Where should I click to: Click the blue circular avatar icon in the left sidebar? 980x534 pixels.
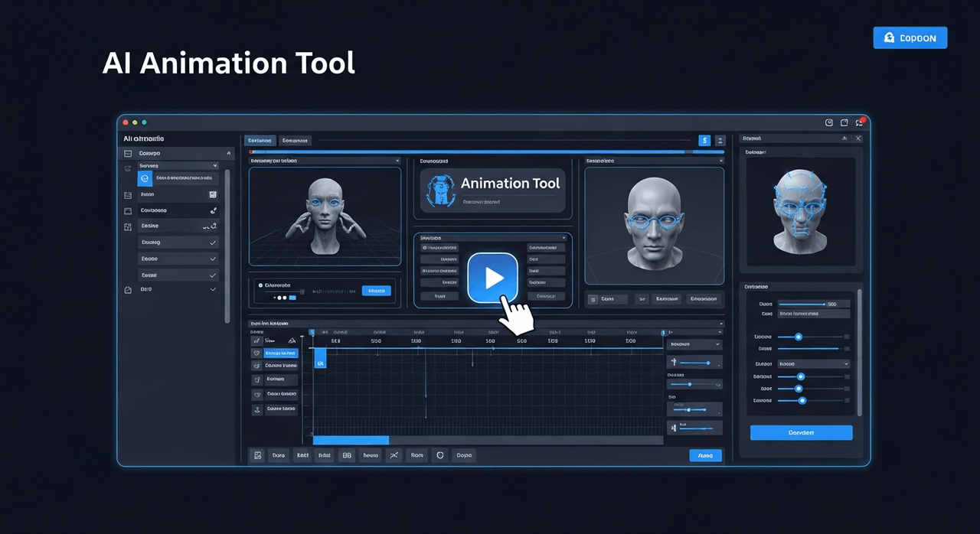[x=145, y=179]
